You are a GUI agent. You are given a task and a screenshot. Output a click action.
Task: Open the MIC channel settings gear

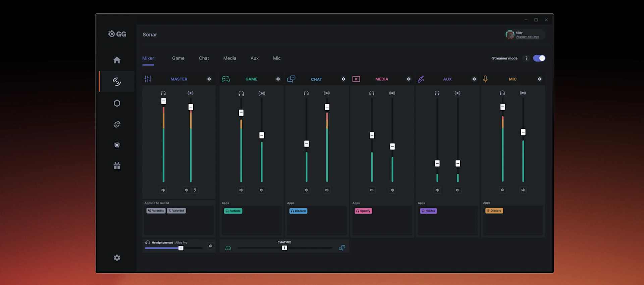pyautogui.click(x=539, y=79)
